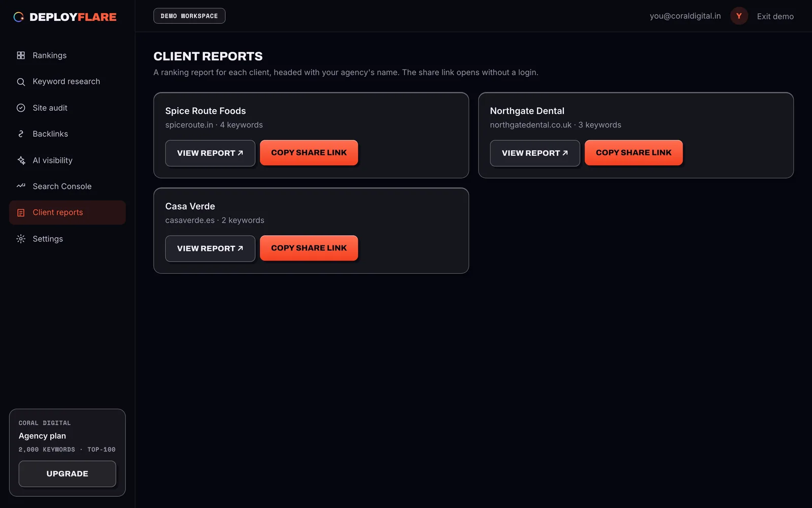The height and width of the screenshot is (508, 812).
Task: Copy share link for Casa Verde
Action: point(309,248)
